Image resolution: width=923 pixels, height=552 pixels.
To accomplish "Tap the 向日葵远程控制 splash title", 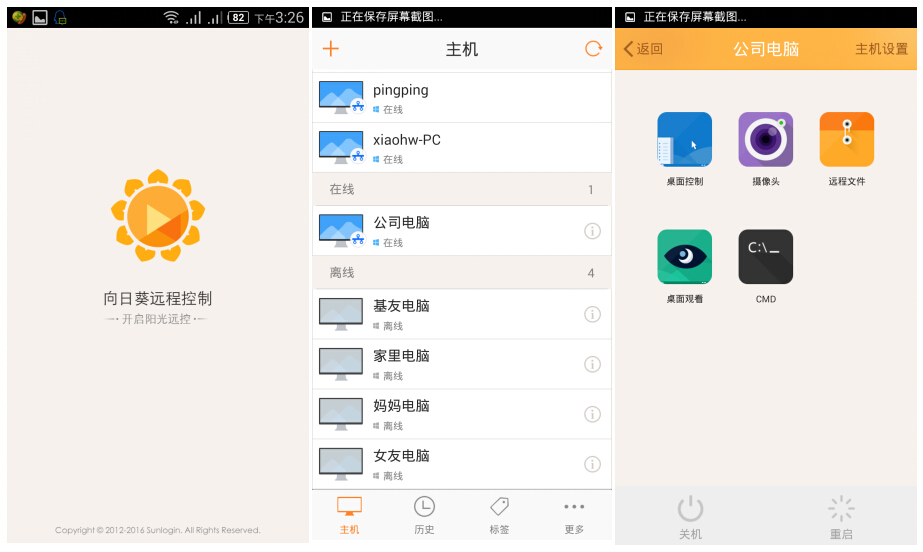I will click(x=158, y=298).
